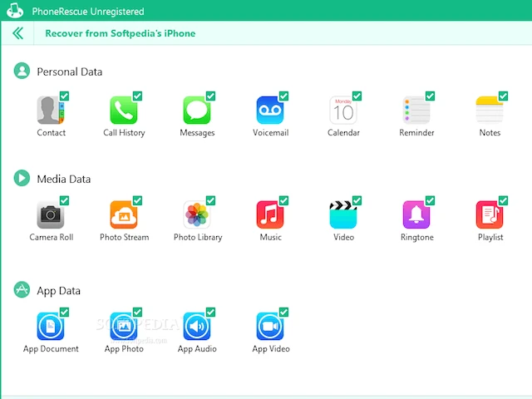
Task: Click the PhoneRescue logo in title bar
Action: pos(15,10)
